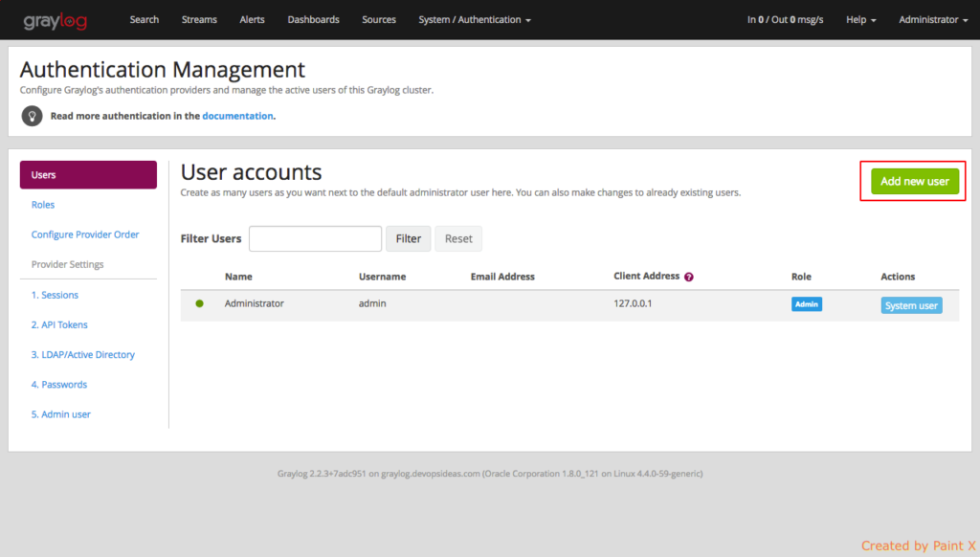Open the Administrator account dropdown
980x557 pixels.
[x=932, y=19]
